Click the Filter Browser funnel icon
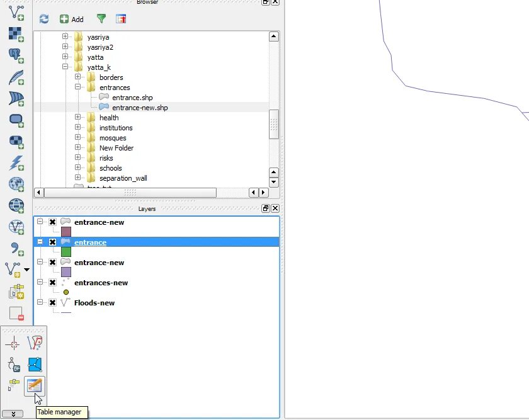The height and width of the screenshot is (420, 529). (x=101, y=18)
